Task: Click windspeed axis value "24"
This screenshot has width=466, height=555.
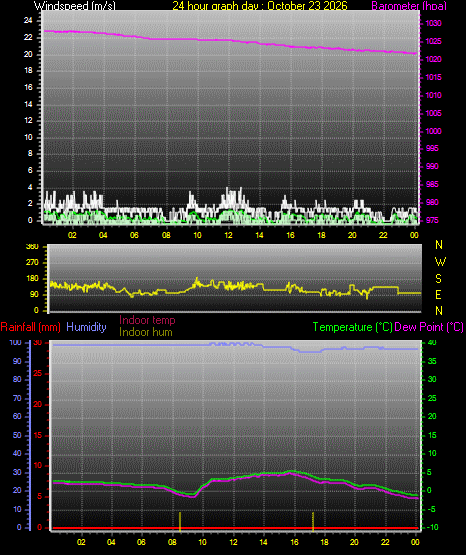Action: point(28,21)
